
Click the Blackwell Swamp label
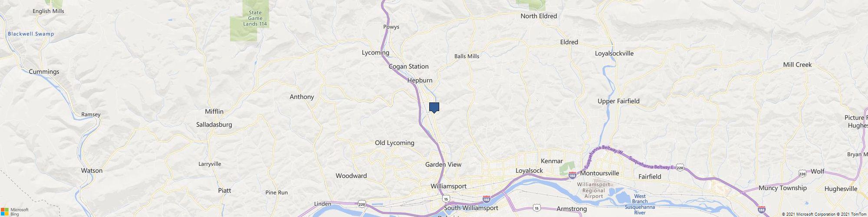pos(31,34)
